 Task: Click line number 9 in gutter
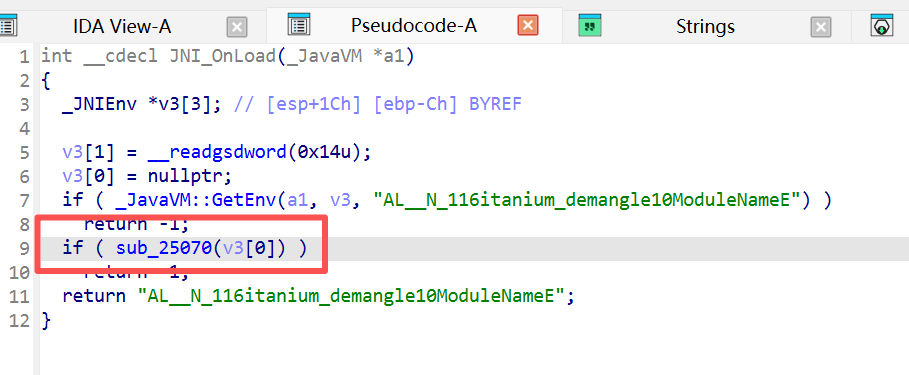pyautogui.click(x=24, y=249)
